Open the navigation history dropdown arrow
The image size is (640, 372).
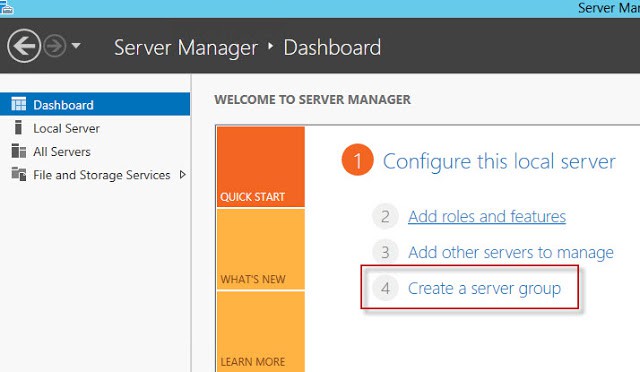76,46
